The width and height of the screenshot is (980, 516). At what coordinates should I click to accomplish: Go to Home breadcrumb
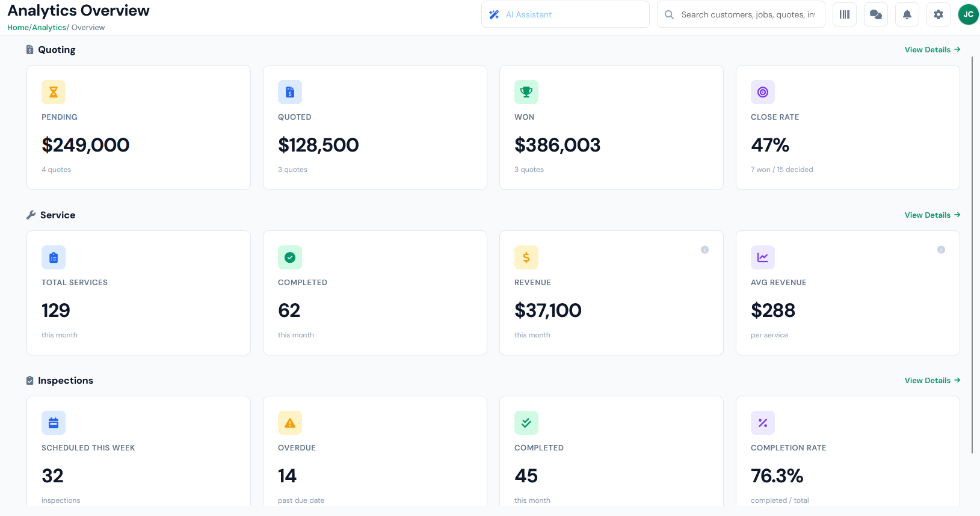(18, 28)
